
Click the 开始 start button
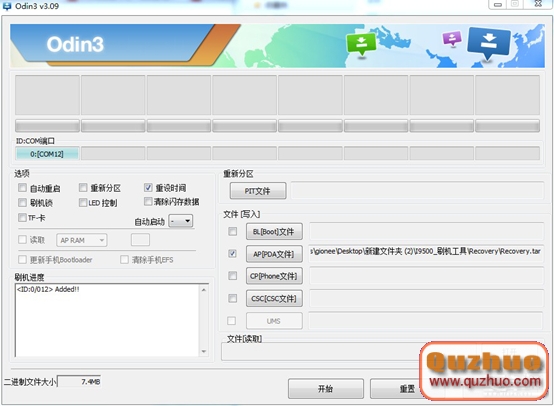click(326, 389)
